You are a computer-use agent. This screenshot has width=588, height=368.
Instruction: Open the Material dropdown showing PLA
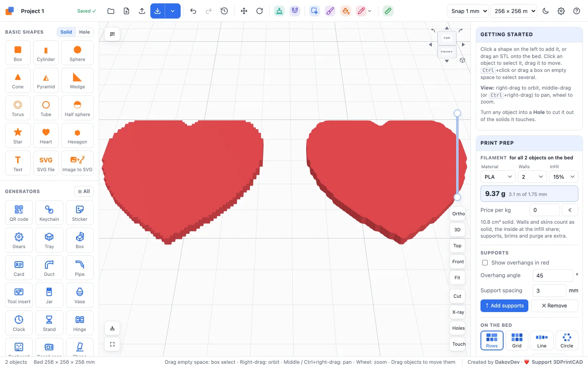498,177
